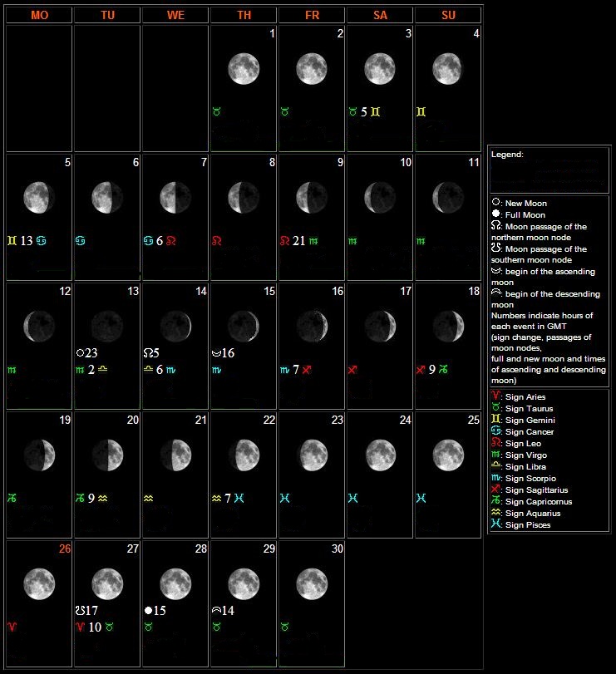The image size is (616, 674).
Task: Click the TH weekday column header
Action: click(243, 15)
